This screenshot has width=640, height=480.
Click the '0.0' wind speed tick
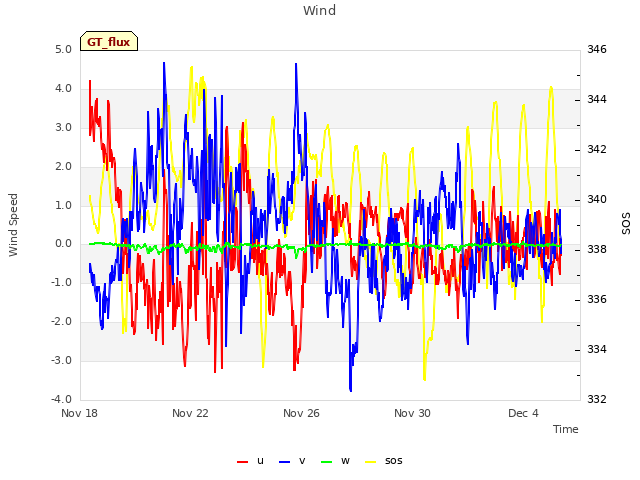(63, 244)
